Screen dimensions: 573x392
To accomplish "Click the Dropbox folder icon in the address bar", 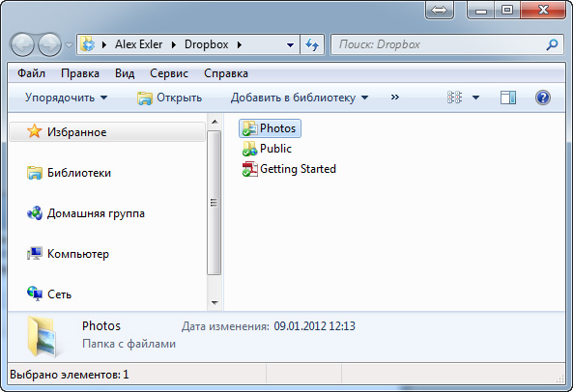I will (x=88, y=44).
